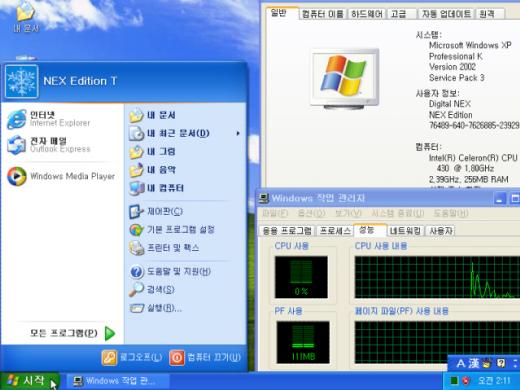Image resolution: width=520 pixels, height=390 pixels.
Task: Click the language bar options arrow
Action: (515, 363)
